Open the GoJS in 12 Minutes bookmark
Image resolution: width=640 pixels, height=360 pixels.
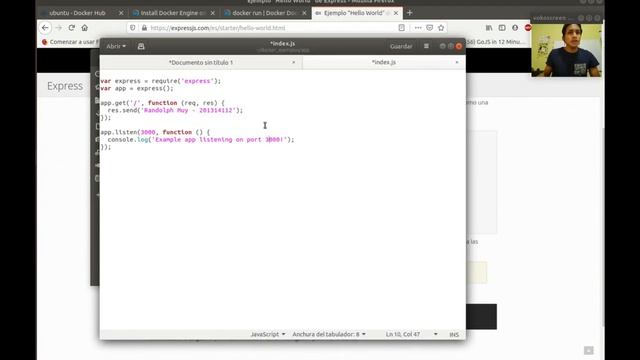coord(496,42)
